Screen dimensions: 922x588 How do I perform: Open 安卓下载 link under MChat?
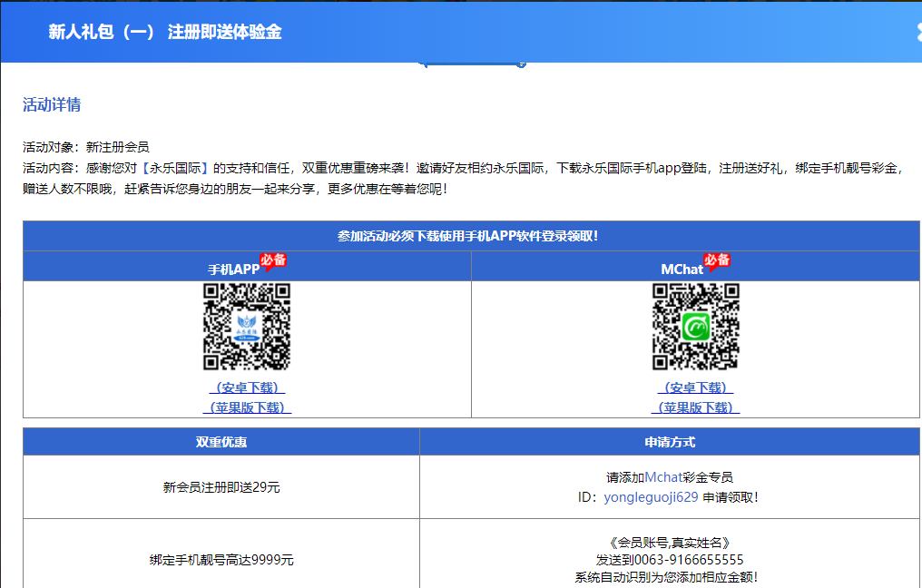click(x=695, y=387)
